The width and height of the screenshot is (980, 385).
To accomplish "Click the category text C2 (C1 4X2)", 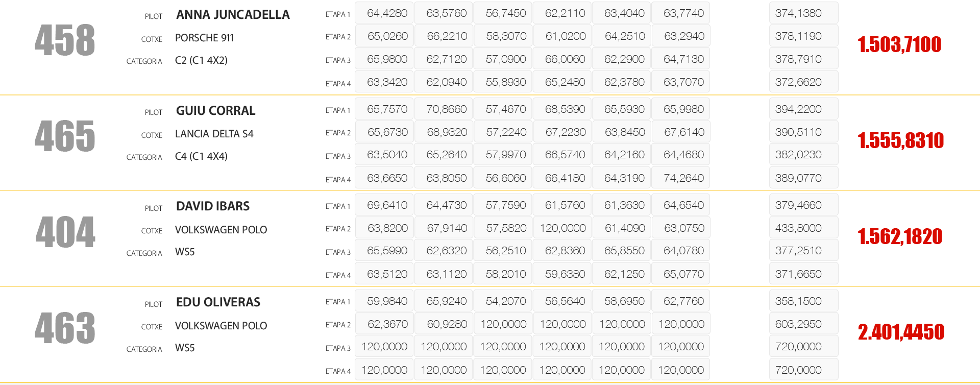I will point(201,60).
